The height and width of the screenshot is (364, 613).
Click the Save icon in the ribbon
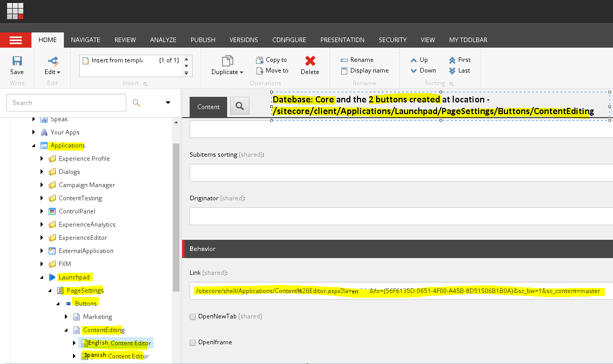tap(17, 61)
